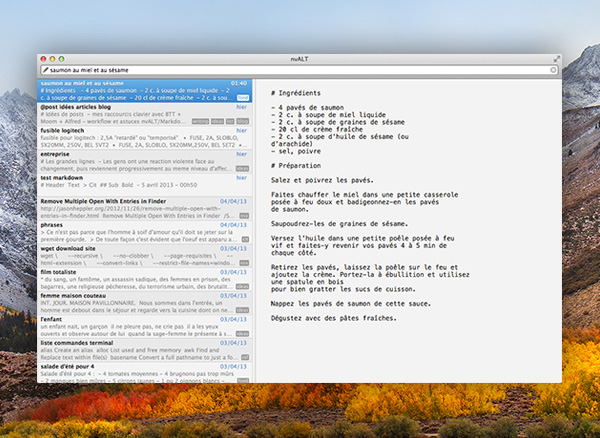Click the 'blog' tag on the @post note

click(x=243, y=121)
